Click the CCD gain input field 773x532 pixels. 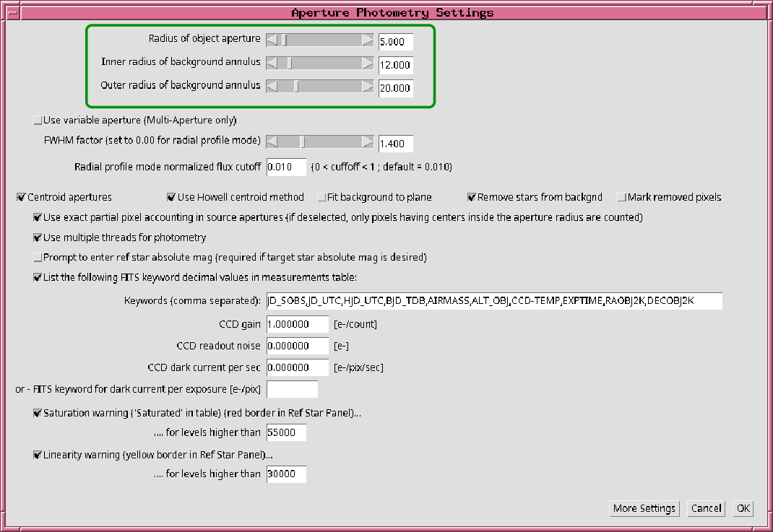point(298,325)
